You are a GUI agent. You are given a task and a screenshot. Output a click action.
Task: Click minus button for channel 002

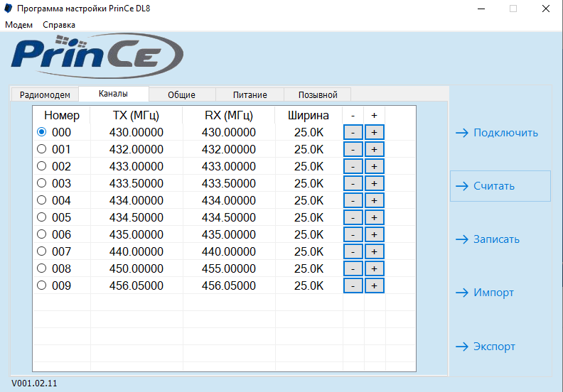353,166
